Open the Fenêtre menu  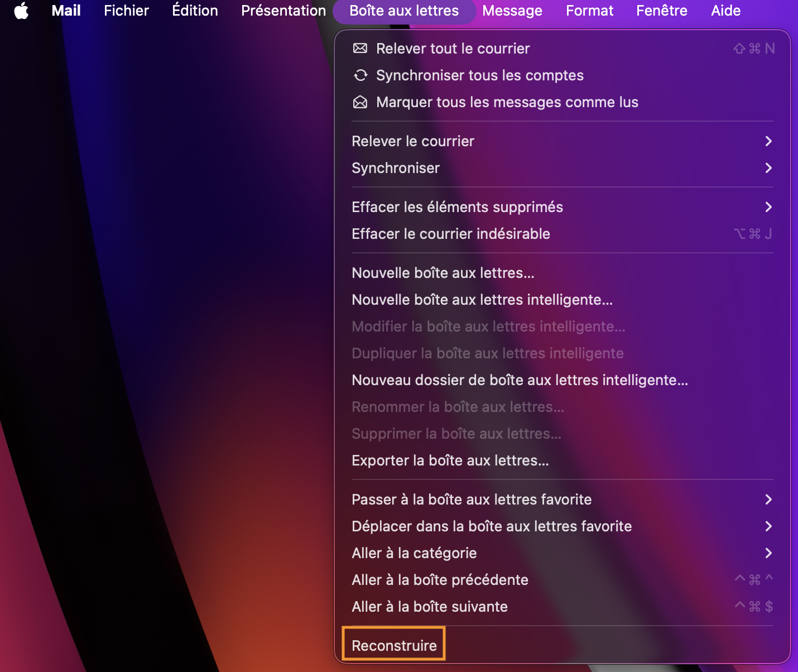point(662,11)
